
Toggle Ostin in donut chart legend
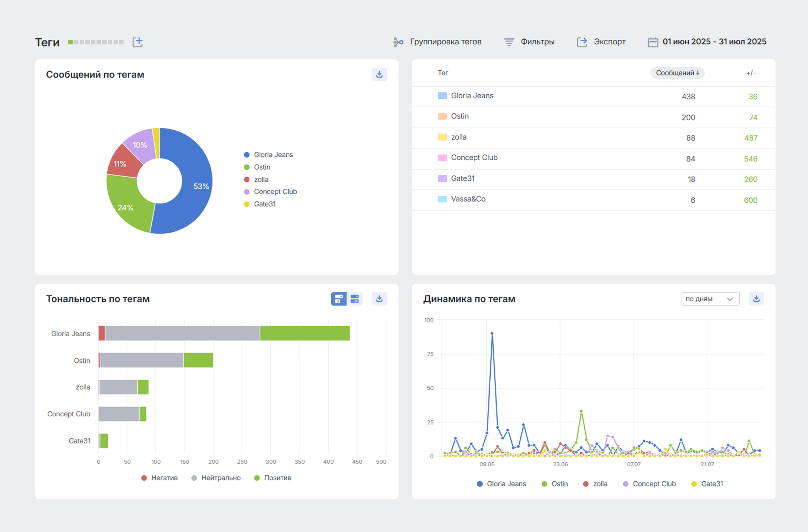click(x=257, y=167)
